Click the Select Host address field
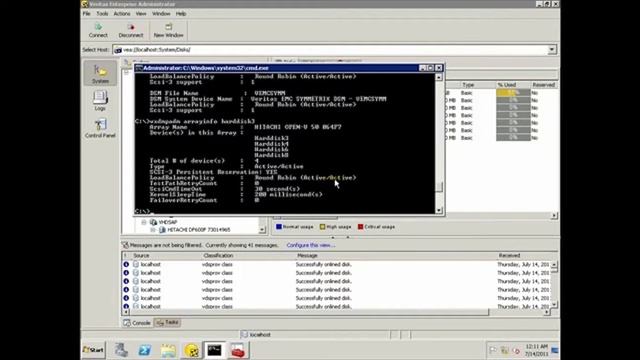The image size is (640, 360). [x=334, y=50]
